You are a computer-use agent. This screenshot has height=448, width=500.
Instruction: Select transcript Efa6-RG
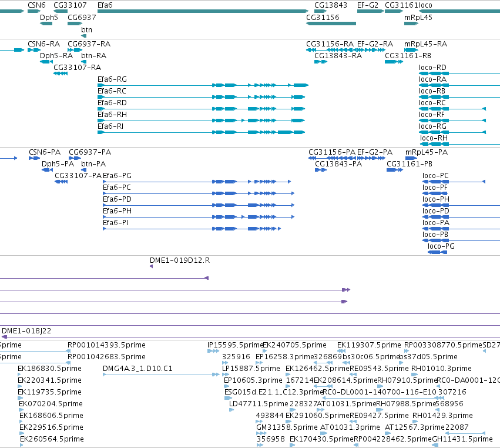tap(112, 79)
